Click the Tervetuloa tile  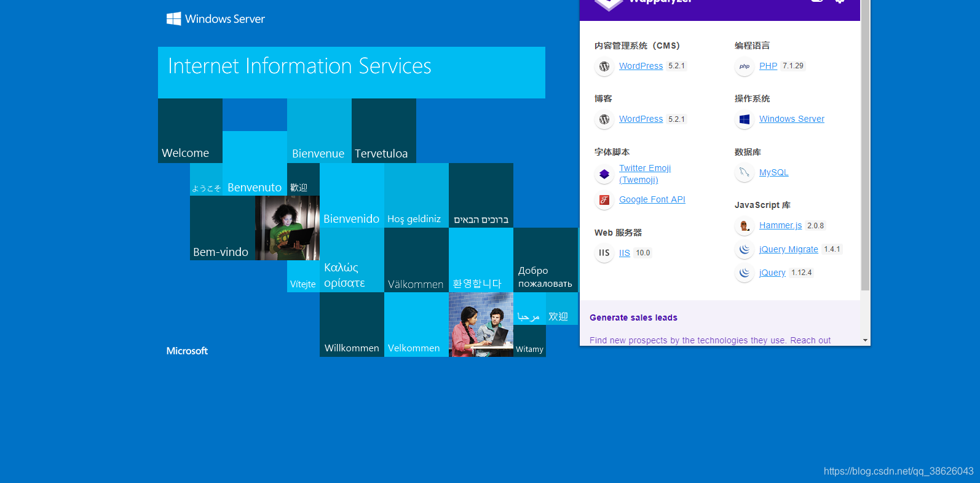(x=384, y=130)
